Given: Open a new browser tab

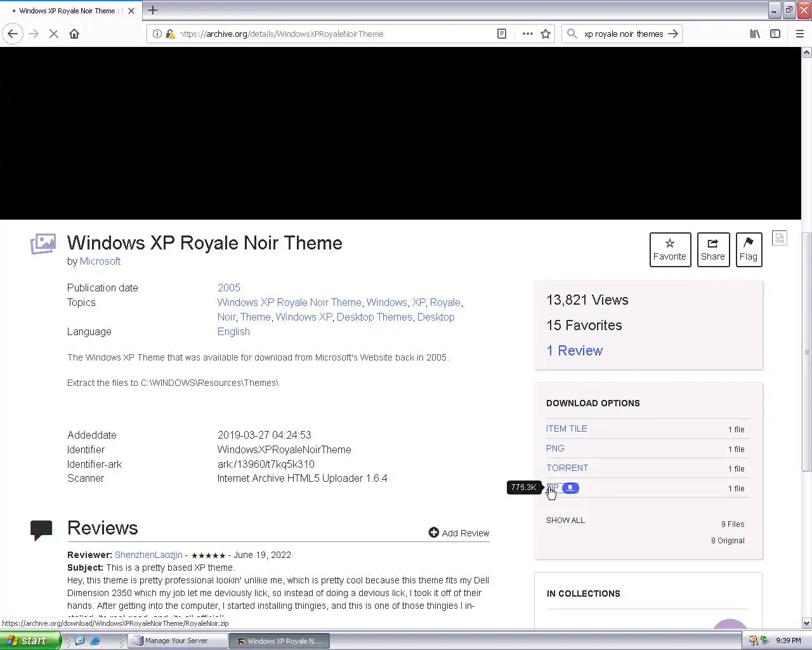Looking at the screenshot, I should pos(153,10).
